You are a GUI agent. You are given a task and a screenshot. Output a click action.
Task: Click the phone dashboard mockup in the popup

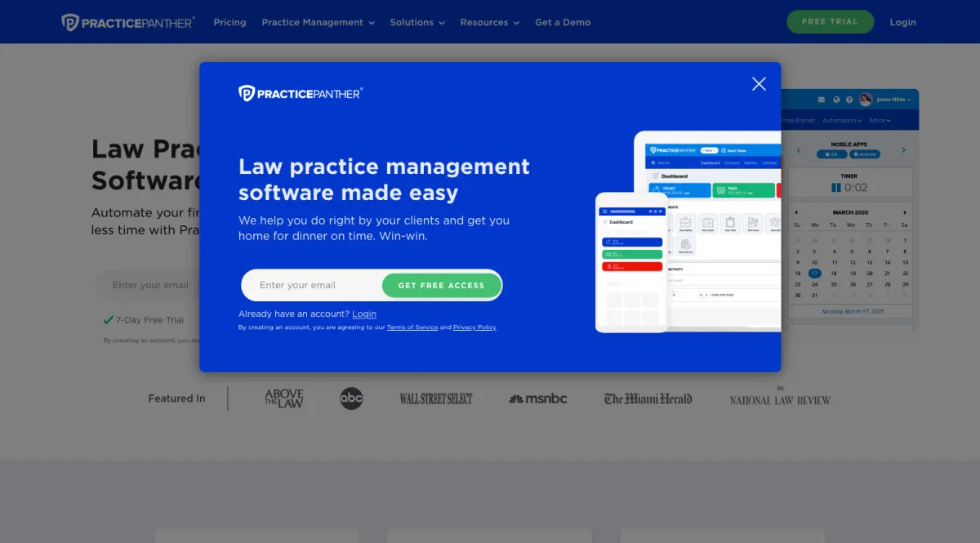[631, 262]
